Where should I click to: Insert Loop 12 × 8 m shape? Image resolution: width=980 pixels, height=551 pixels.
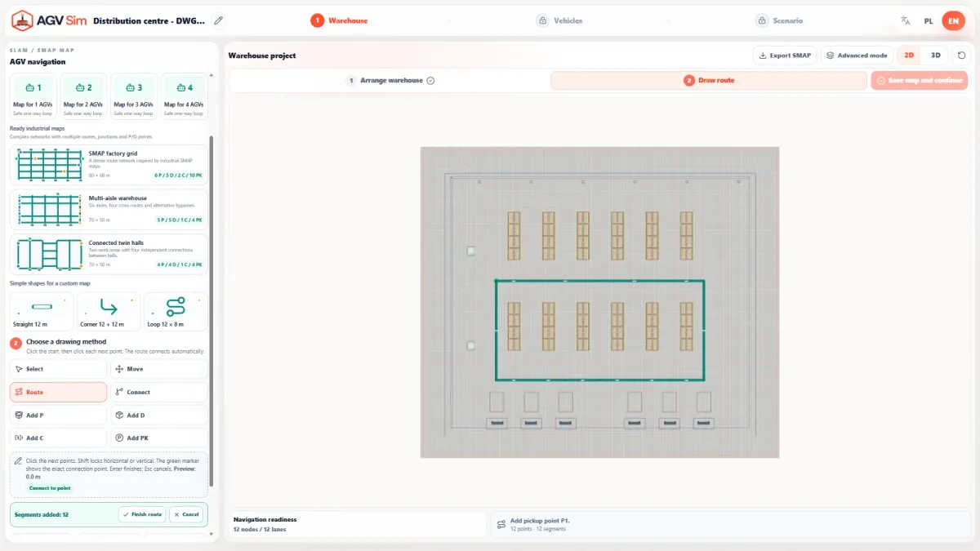[176, 311]
